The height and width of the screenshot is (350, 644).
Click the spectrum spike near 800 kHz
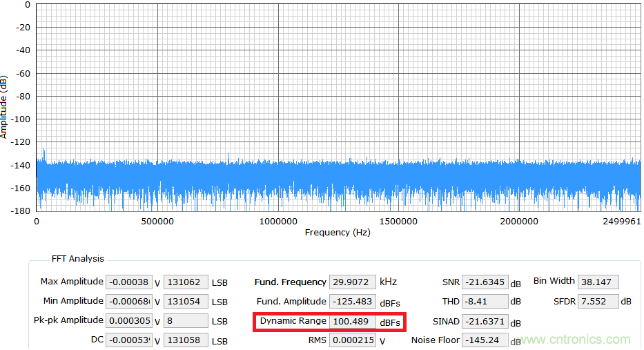228,156
